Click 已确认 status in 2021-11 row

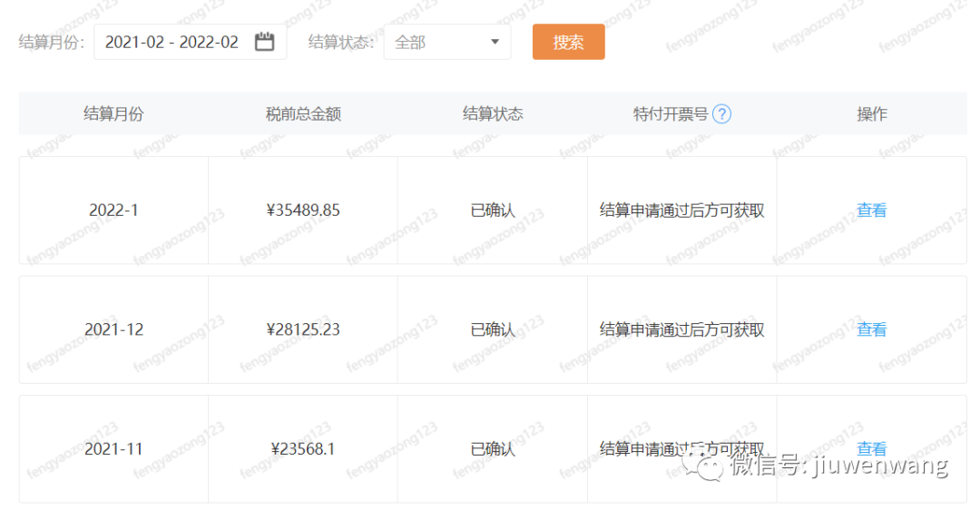[493, 449]
